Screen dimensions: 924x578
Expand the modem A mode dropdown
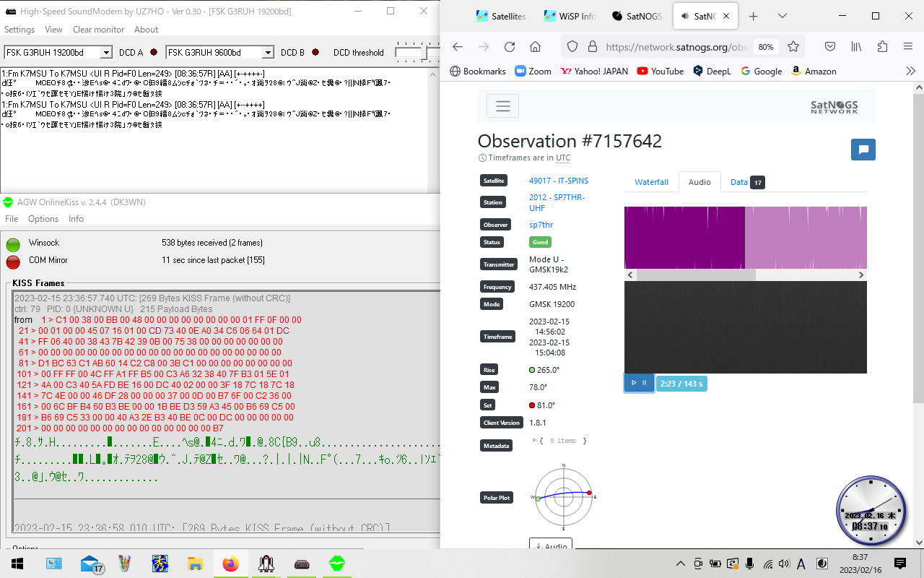click(106, 52)
